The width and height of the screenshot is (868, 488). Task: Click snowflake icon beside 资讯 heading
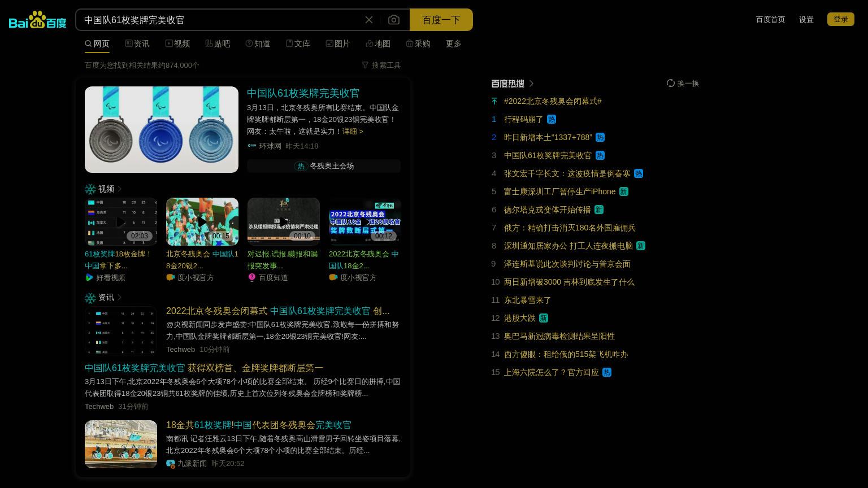pyautogui.click(x=90, y=298)
